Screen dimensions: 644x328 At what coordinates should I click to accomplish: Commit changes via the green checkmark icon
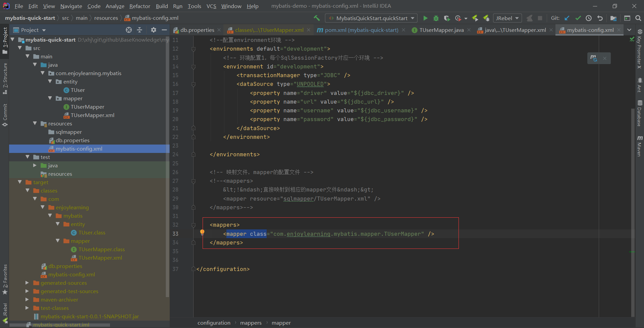click(578, 18)
